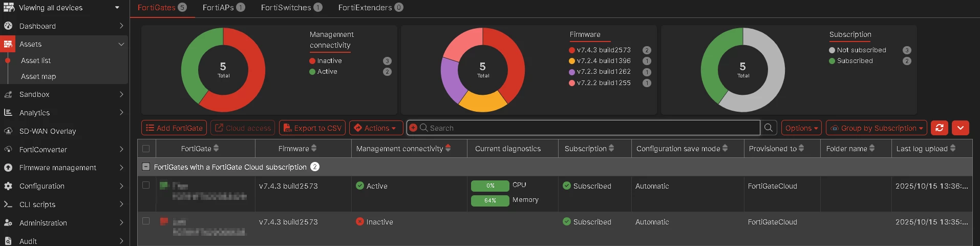Open Asset map in sidebar
Image resolution: width=980 pixels, height=246 pixels.
pyautogui.click(x=38, y=76)
